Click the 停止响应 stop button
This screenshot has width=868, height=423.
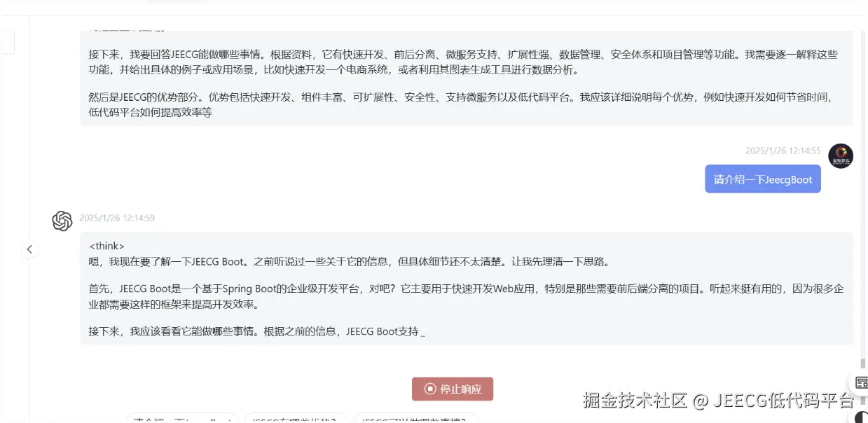452,389
